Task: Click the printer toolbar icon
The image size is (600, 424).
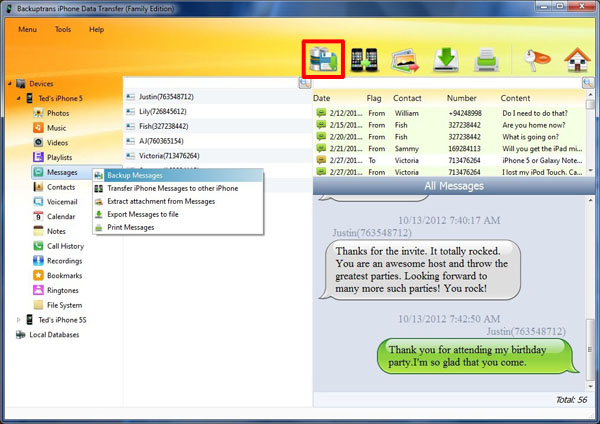Action: coord(487,60)
